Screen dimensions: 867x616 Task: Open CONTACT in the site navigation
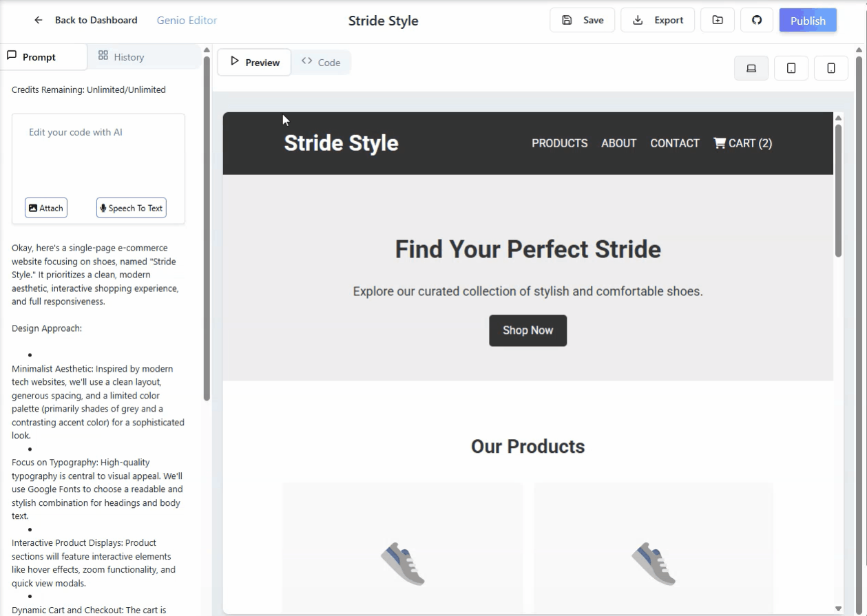pos(675,143)
